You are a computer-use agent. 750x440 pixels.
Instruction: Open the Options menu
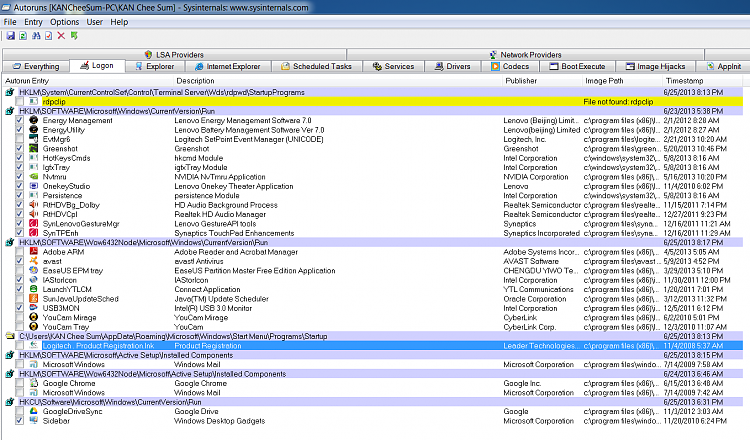tap(65, 22)
